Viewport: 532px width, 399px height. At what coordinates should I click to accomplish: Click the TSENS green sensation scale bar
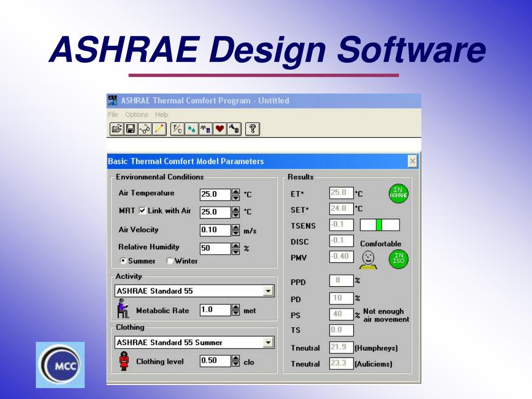click(x=380, y=224)
